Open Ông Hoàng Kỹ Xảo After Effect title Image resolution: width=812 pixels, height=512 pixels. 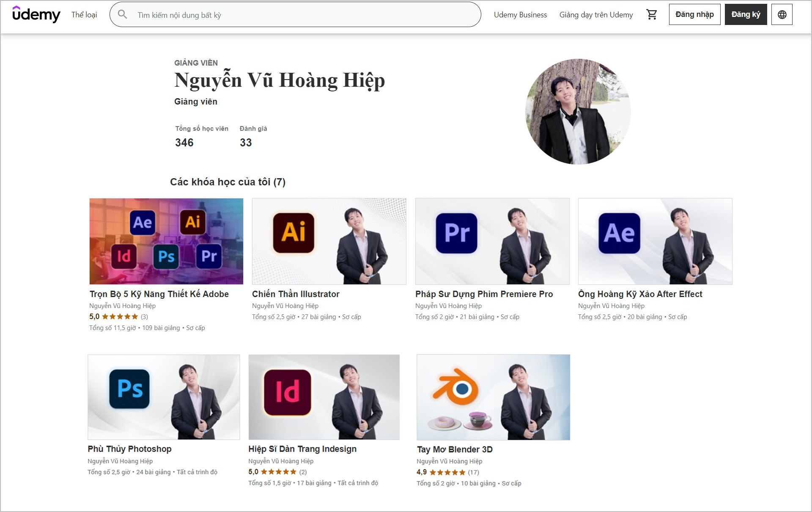point(640,294)
